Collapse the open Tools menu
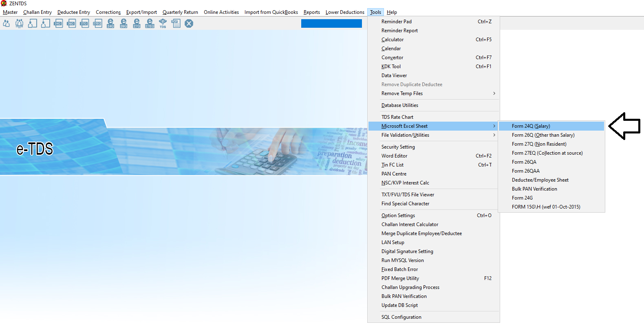Screen dimensions: 644x331 click(x=375, y=12)
